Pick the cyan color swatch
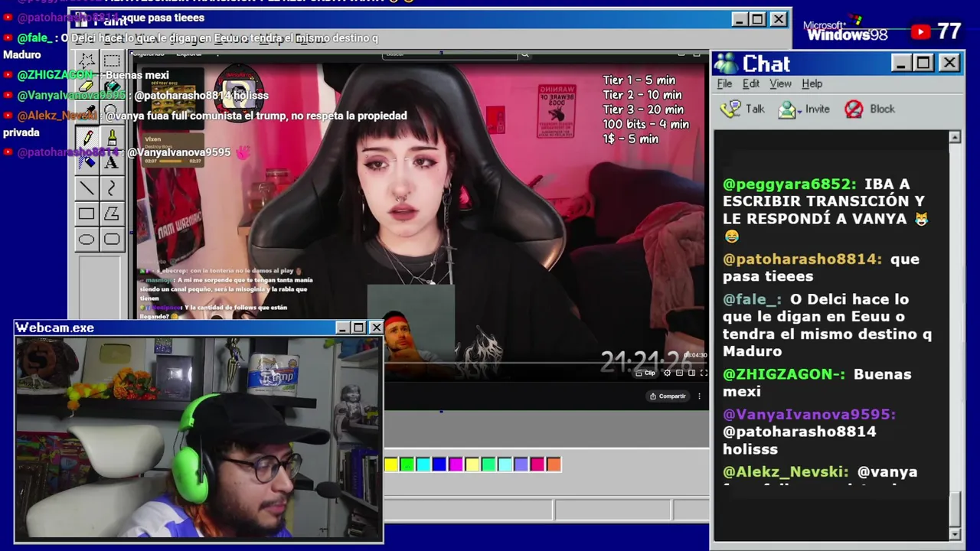980x551 pixels. 423,464
